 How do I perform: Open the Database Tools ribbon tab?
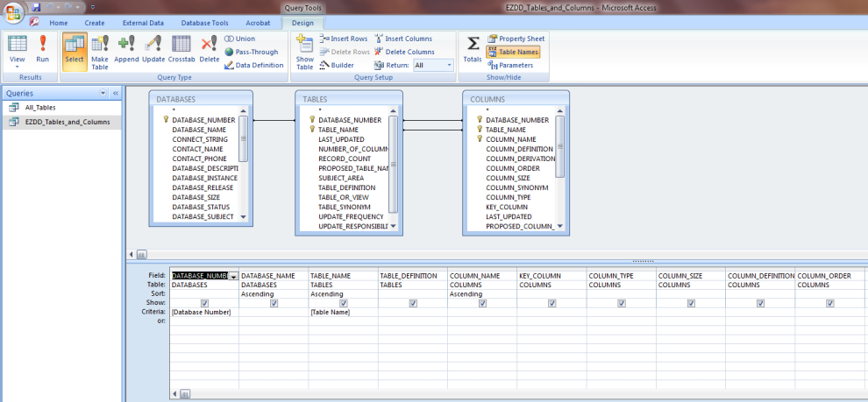tap(204, 23)
